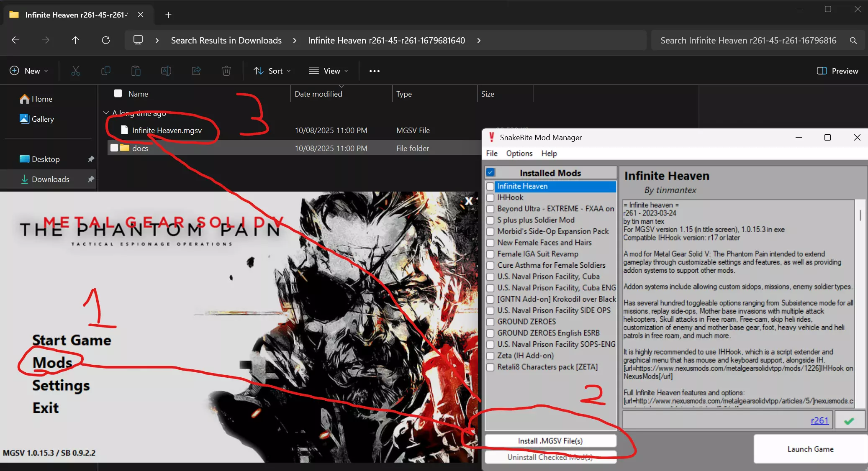The width and height of the screenshot is (868, 471).
Task: Open the File menu in SnakeBite
Action: tap(491, 154)
